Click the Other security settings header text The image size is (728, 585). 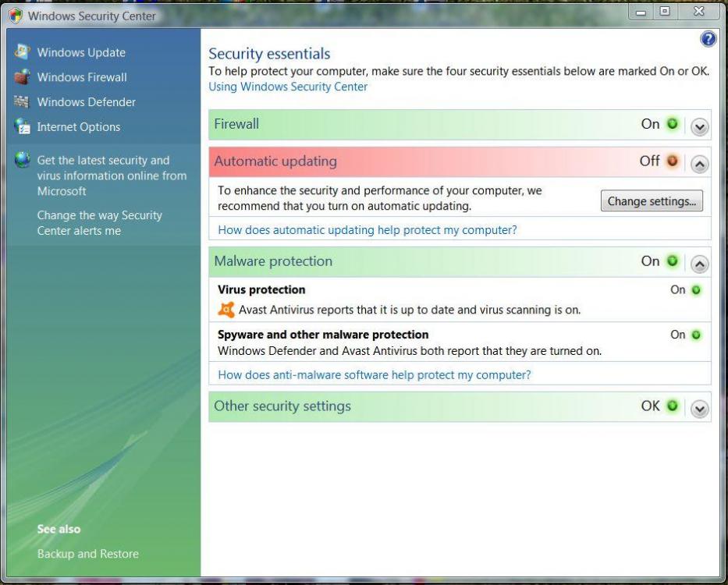pos(282,406)
